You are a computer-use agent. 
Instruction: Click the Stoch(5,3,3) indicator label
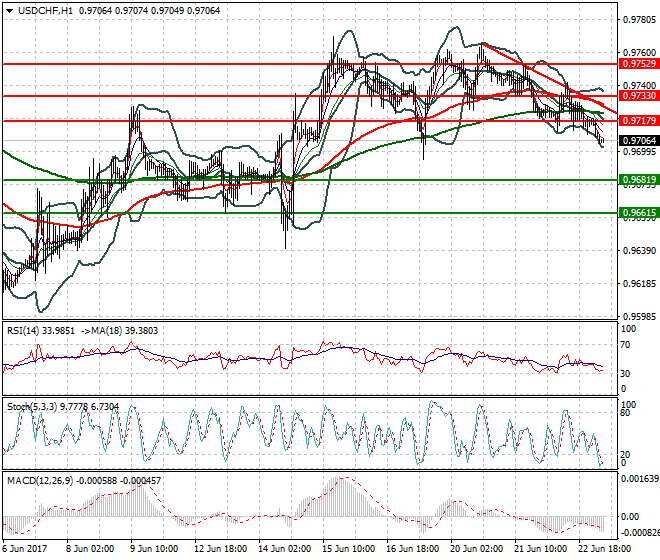pos(32,407)
